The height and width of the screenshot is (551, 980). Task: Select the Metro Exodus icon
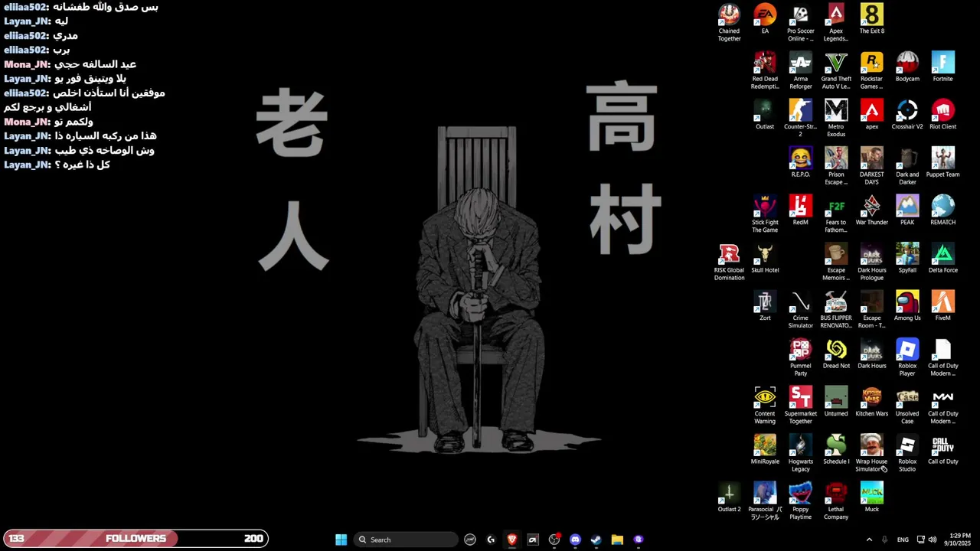(x=836, y=118)
